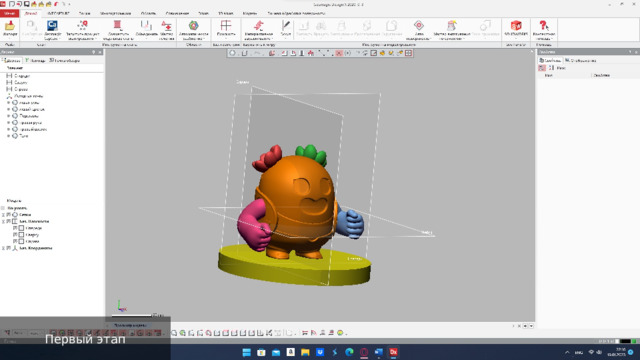Open the red Menu tab
640x360 pixels.
tap(9, 13)
